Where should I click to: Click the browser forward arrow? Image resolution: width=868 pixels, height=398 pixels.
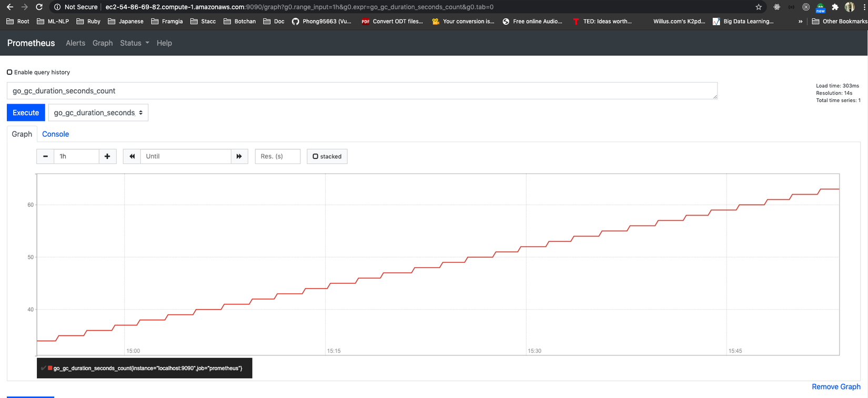[24, 7]
